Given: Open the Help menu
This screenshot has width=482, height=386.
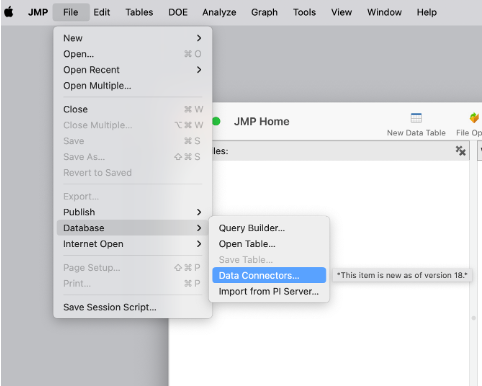Looking at the screenshot, I should pyautogui.click(x=427, y=12).
